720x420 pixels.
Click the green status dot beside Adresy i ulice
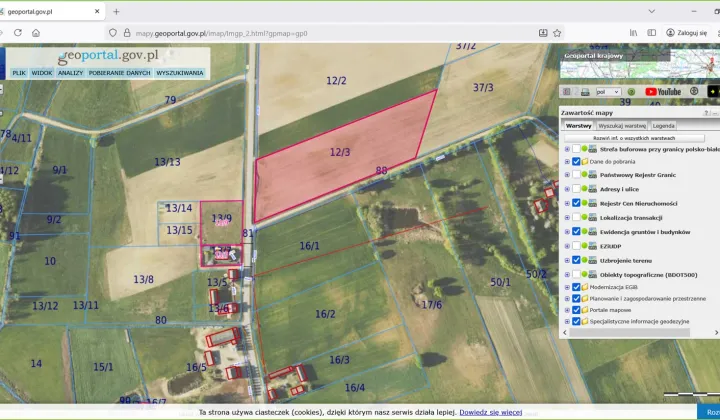(585, 189)
